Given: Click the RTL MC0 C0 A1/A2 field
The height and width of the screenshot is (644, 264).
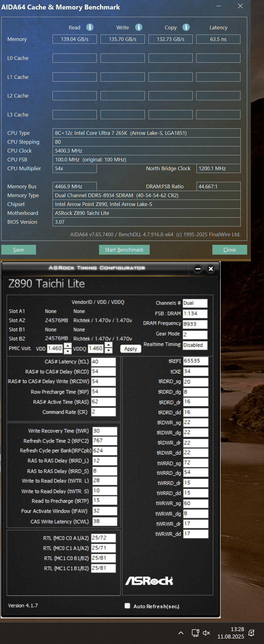Looking at the screenshot, I should [x=104, y=538].
